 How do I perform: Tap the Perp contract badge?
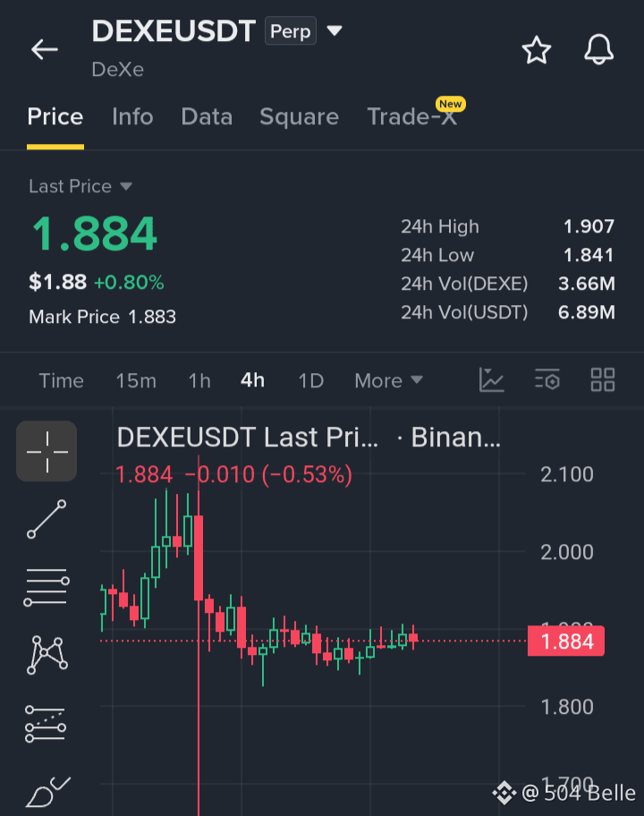291,30
